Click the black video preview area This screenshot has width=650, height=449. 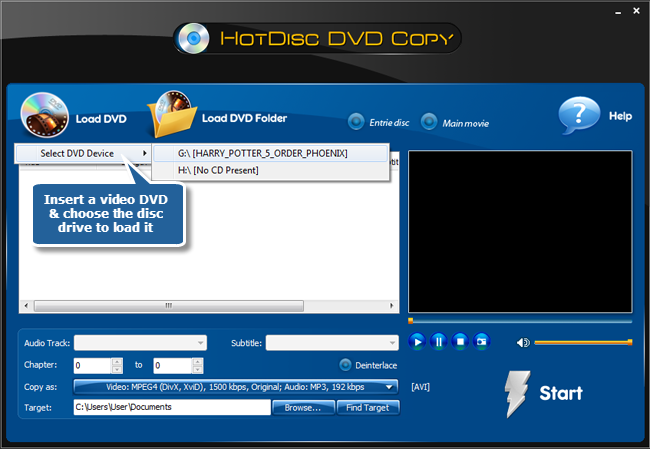point(520,232)
